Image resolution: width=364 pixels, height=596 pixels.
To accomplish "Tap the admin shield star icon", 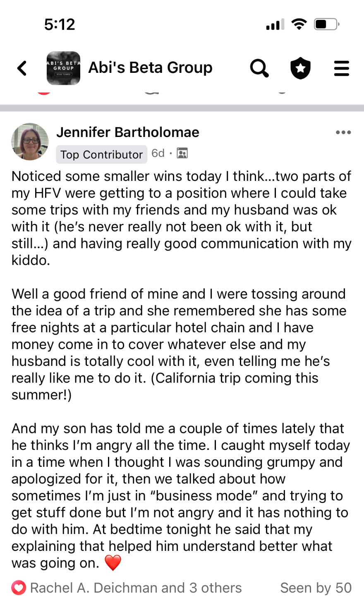I will pyautogui.click(x=300, y=68).
